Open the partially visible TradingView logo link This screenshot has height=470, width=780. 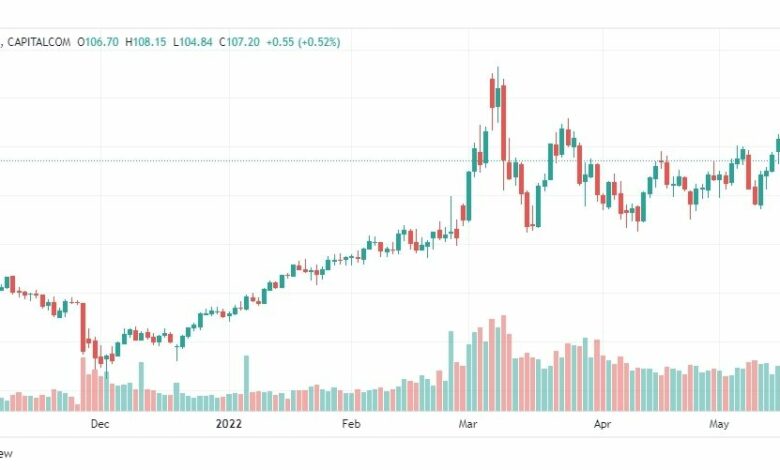click(x=5, y=454)
